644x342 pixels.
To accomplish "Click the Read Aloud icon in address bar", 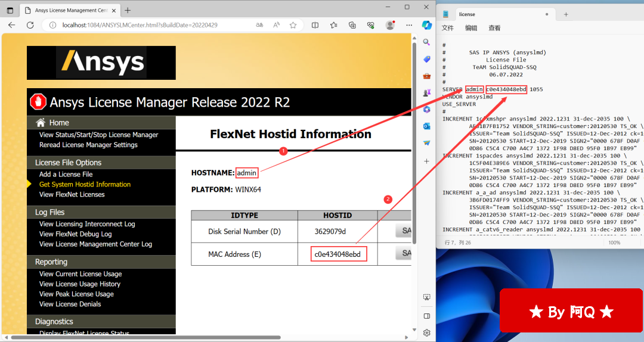I will pyautogui.click(x=277, y=25).
